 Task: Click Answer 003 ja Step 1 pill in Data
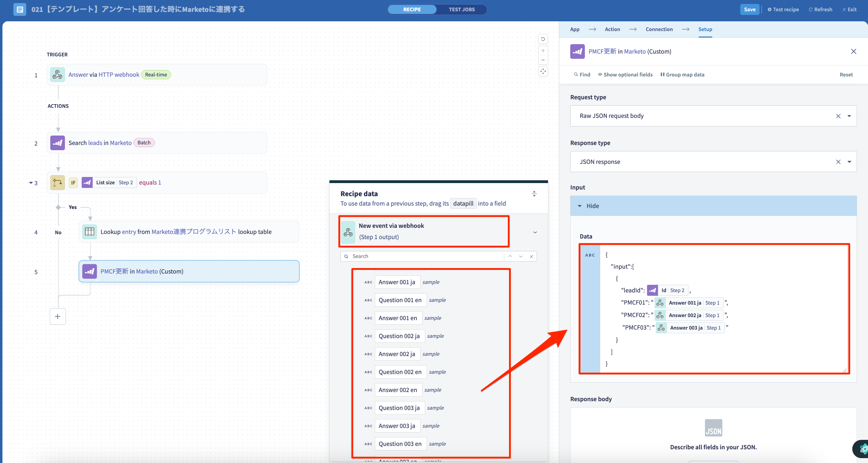[x=690, y=328]
